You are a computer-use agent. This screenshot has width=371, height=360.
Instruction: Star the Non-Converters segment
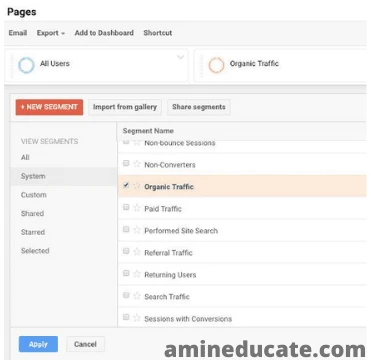[x=137, y=164]
